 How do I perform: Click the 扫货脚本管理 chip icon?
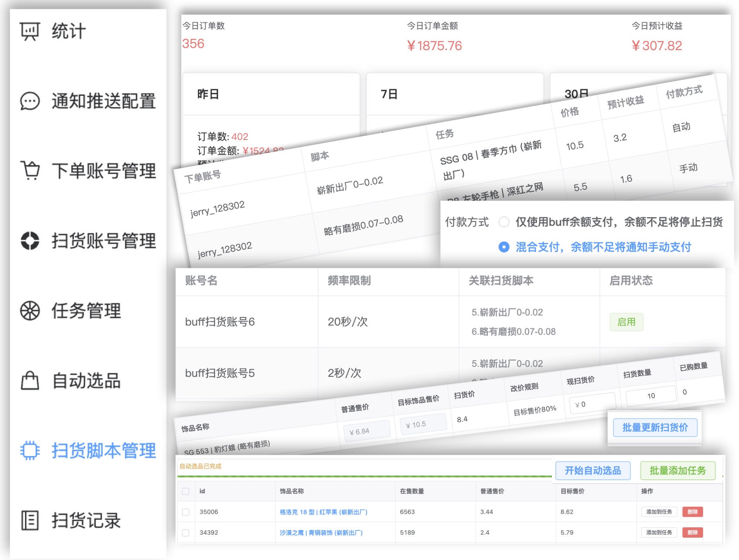click(x=30, y=451)
